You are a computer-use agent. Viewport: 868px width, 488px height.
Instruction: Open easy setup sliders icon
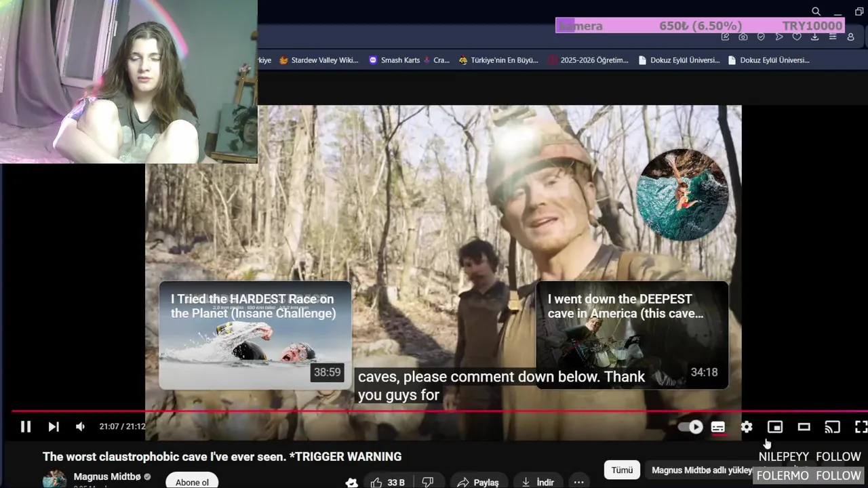(x=833, y=37)
